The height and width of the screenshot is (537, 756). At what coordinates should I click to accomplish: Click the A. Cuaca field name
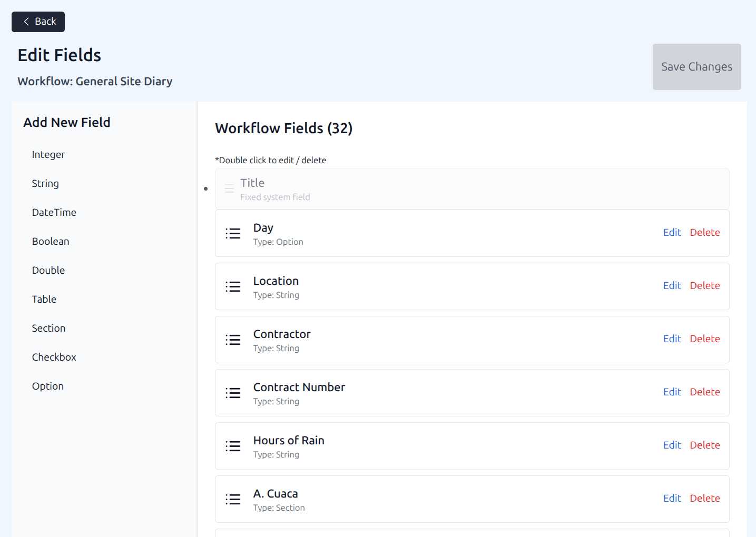pos(276,494)
